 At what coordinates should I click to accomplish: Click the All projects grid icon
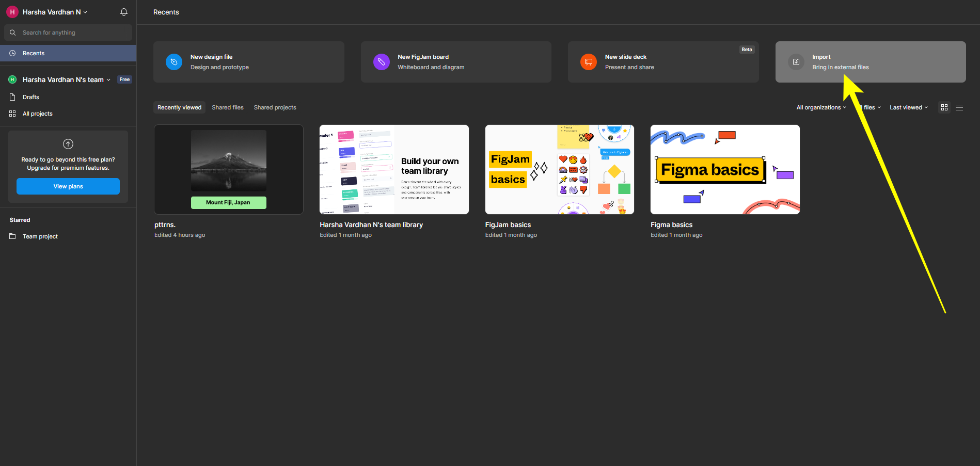click(x=12, y=114)
